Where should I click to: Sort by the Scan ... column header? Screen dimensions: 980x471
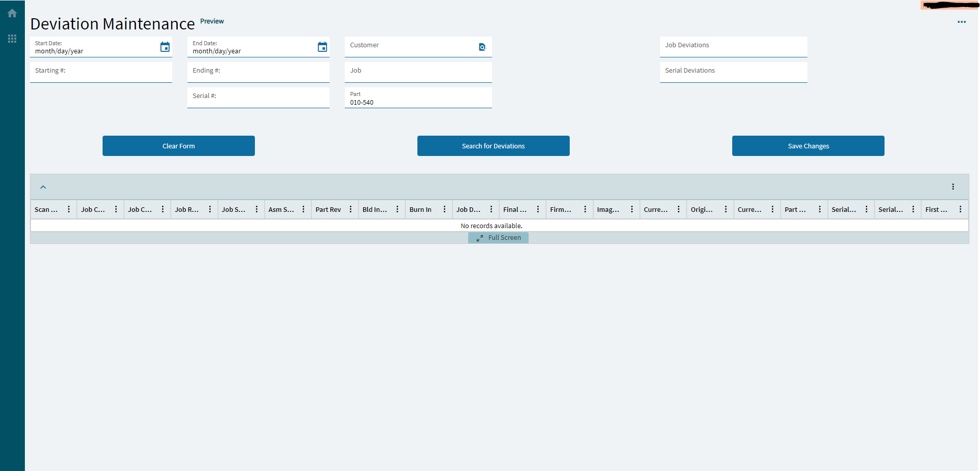point(46,209)
